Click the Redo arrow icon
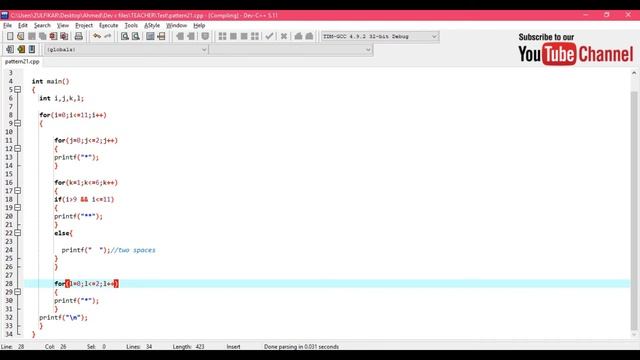The height and width of the screenshot is (360, 640). [x=107, y=36]
